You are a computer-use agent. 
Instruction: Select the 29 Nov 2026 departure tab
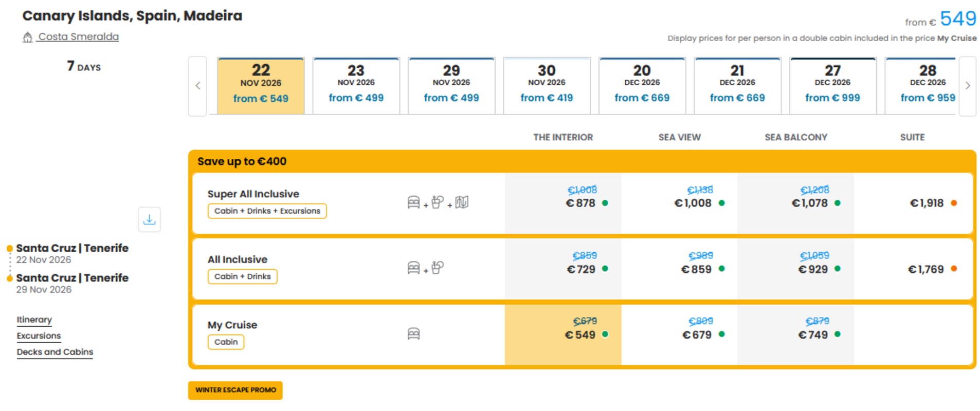[451, 86]
